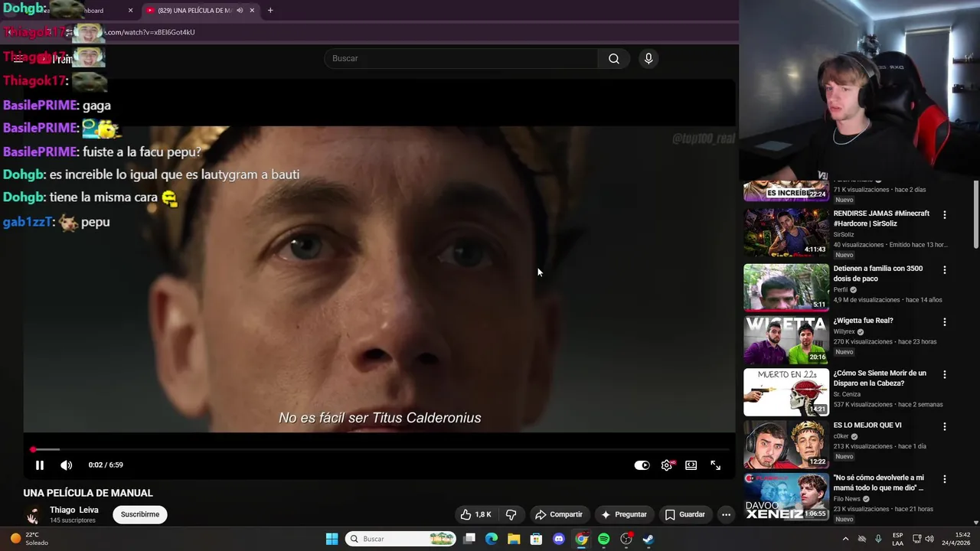Open options for Sr. Ceniza video
The height and width of the screenshot is (551, 980).
pos(944,375)
